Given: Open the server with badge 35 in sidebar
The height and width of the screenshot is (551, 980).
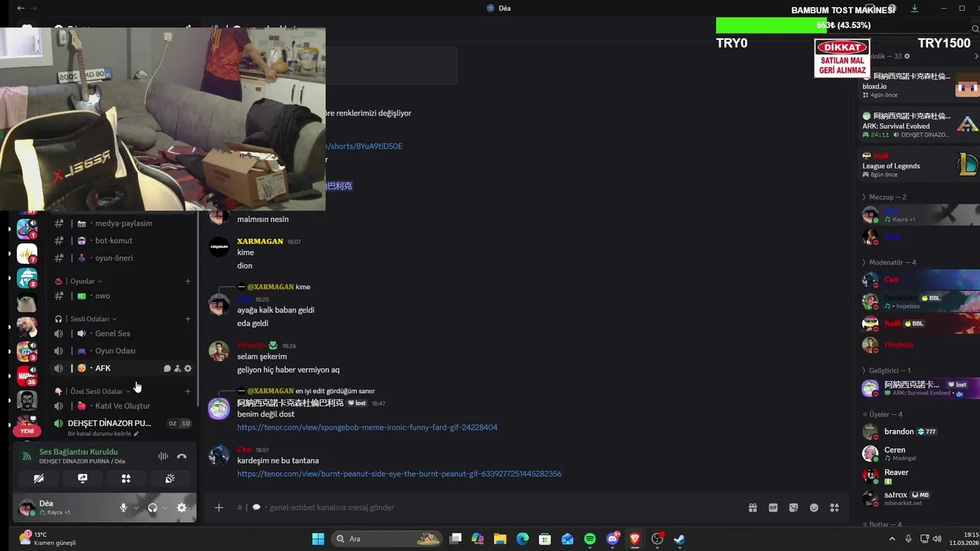Looking at the screenshot, I should [x=27, y=376].
